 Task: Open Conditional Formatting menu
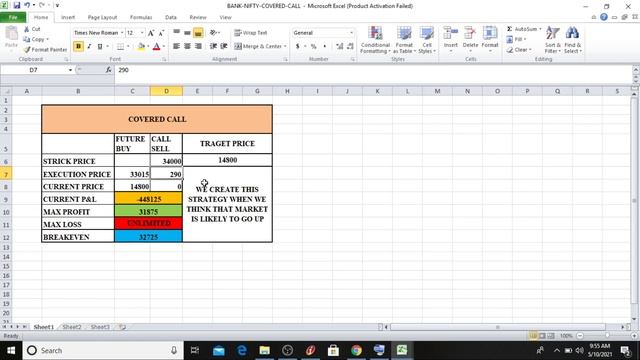pyautogui.click(x=376, y=40)
